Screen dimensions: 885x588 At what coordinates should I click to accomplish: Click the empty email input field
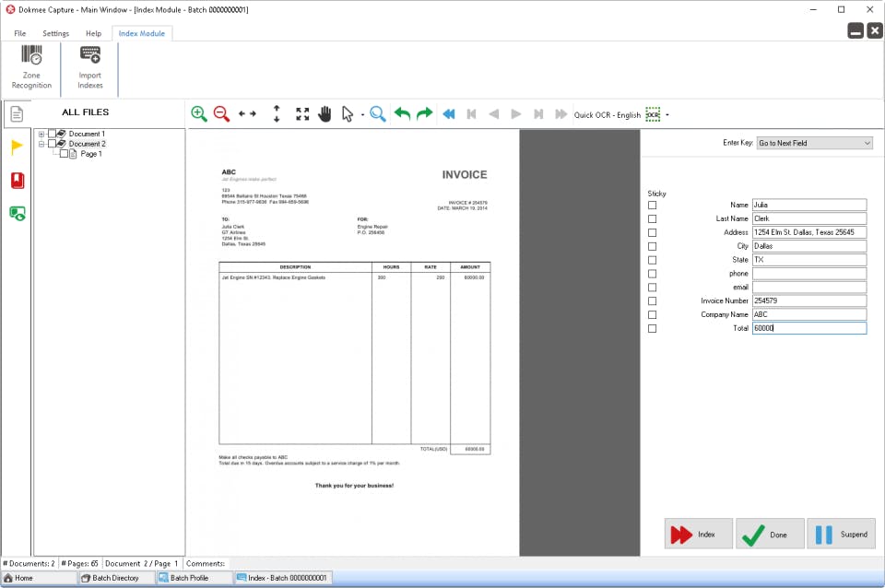pos(809,288)
